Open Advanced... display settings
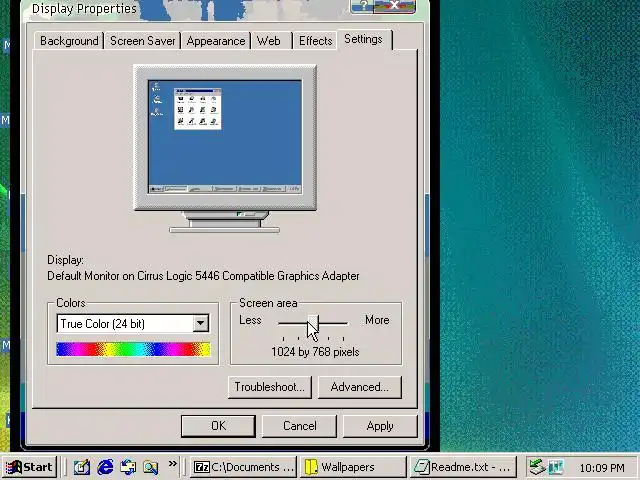Screen dimensions: 640x480 pyautogui.click(x=360, y=387)
